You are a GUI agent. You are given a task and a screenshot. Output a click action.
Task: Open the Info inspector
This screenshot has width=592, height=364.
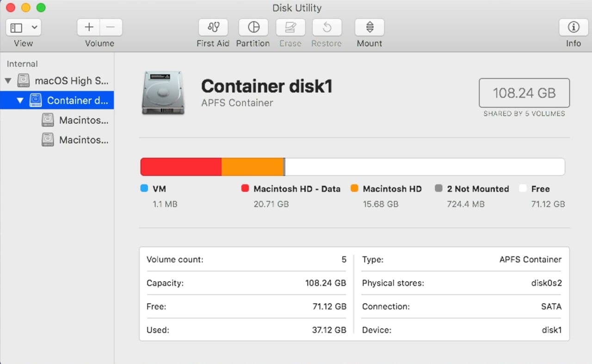click(x=573, y=28)
